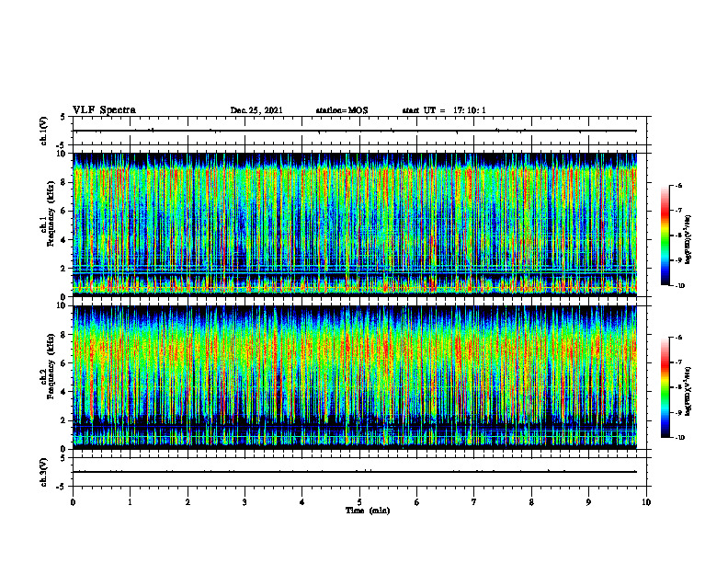The image size is (728, 563).
Task: Click the ch.2 frequency tick label "2"
Action: click(x=64, y=420)
